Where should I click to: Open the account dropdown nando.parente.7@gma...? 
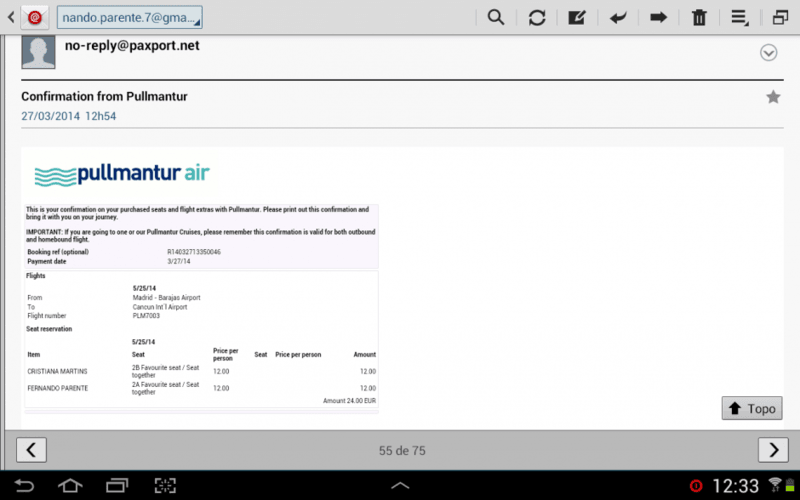pyautogui.click(x=130, y=17)
